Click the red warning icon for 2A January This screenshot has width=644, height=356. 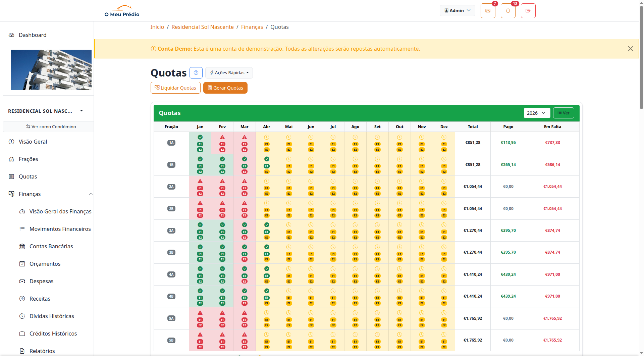200,181
